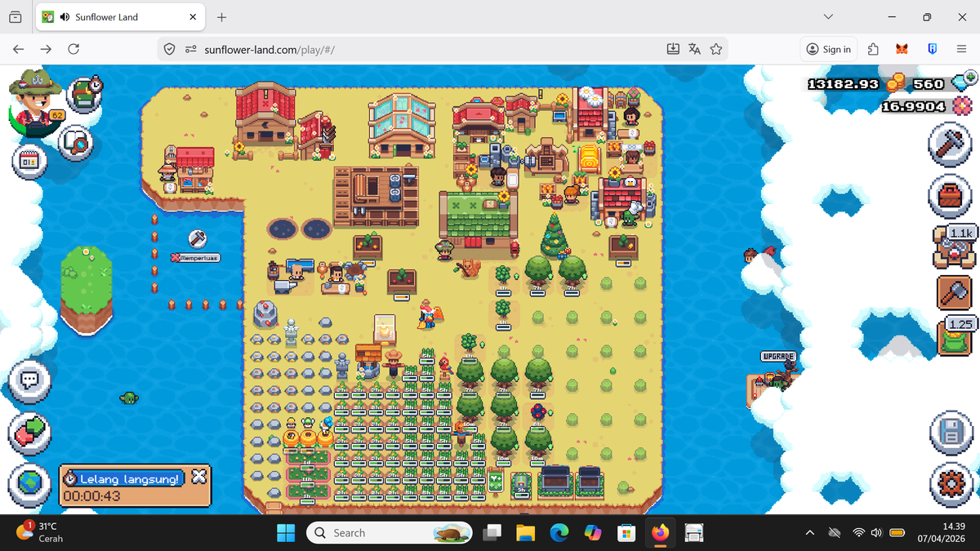Screen dimensions: 980x551
Task: Open the orange gear settings button
Action: coord(951,483)
